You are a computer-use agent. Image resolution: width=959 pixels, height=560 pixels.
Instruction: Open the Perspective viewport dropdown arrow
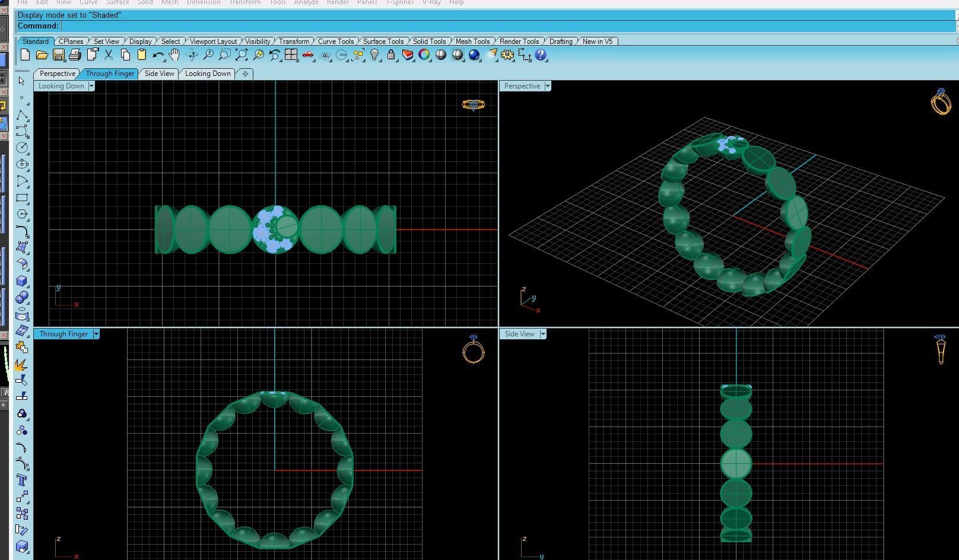[548, 86]
